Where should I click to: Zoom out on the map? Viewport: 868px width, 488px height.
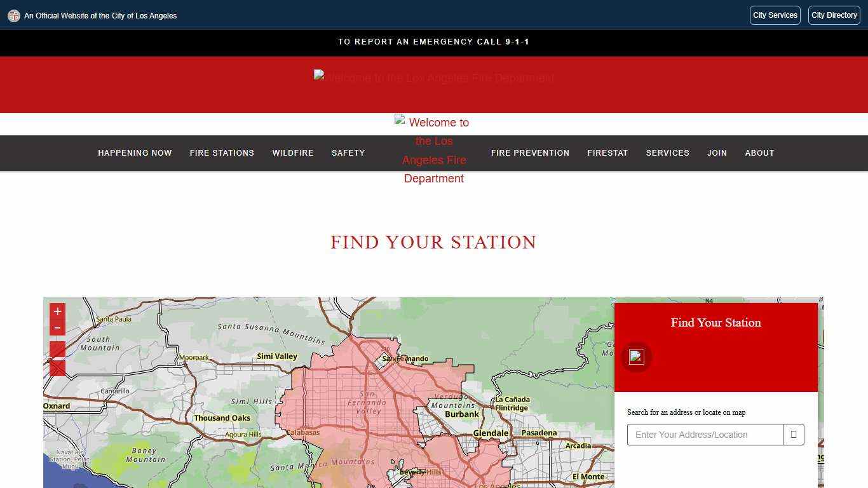coord(57,327)
